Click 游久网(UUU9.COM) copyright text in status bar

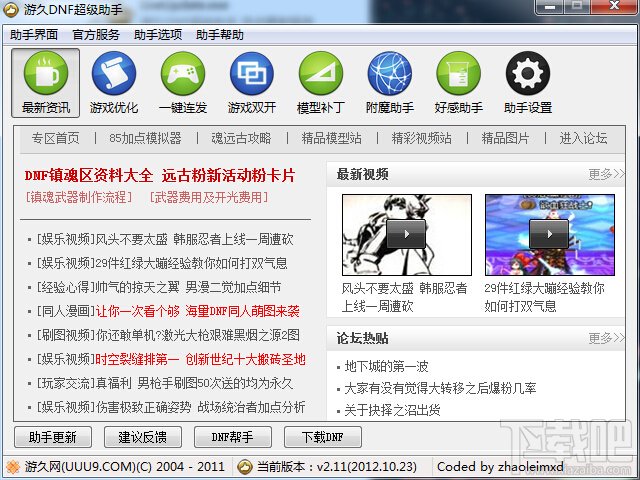click(x=124, y=467)
